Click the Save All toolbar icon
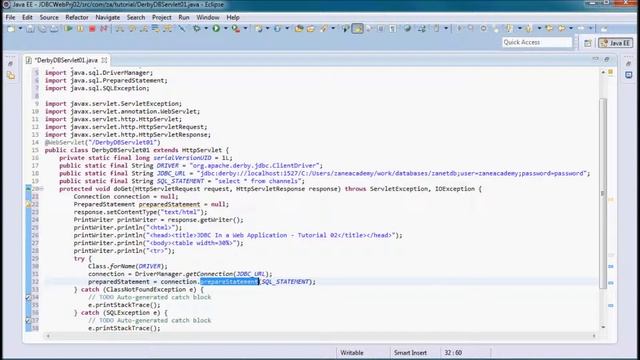640x360 pixels. [x=42, y=29]
